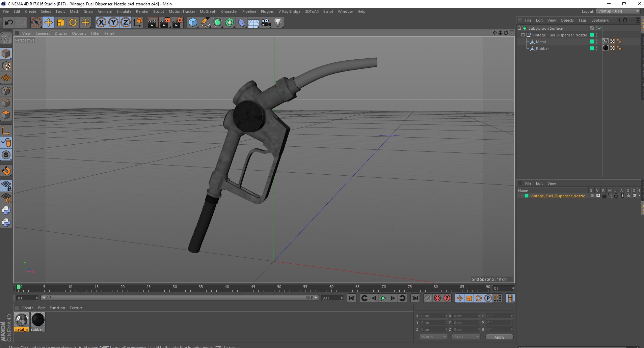Render the active view
644x348 pixels.
pyautogui.click(x=153, y=23)
